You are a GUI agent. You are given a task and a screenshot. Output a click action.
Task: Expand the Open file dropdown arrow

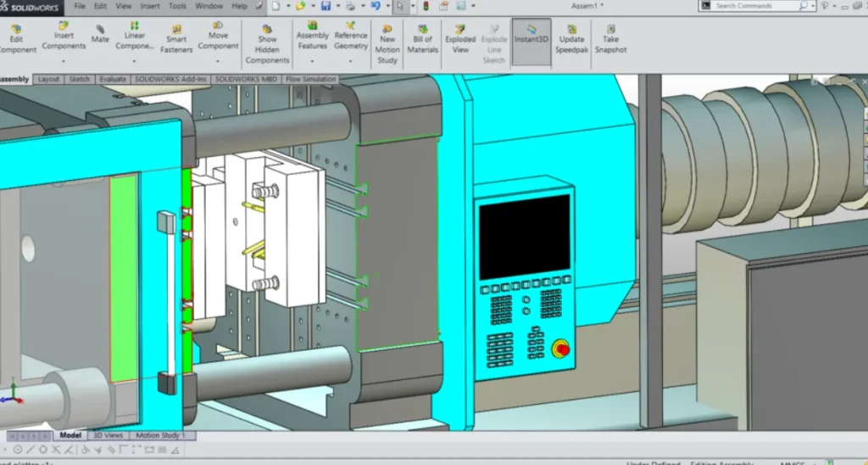pos(313,6)
